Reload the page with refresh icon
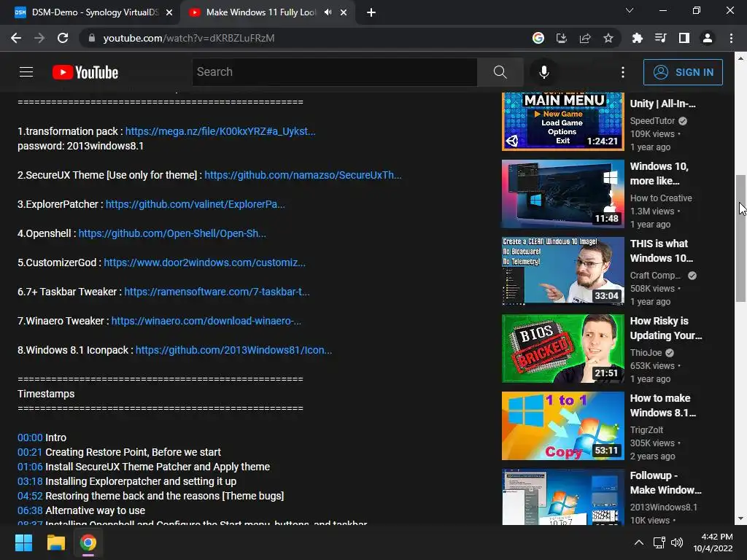The height and width of the screenshot is (560, 747). pyautogui.click(x=63, y=38)
